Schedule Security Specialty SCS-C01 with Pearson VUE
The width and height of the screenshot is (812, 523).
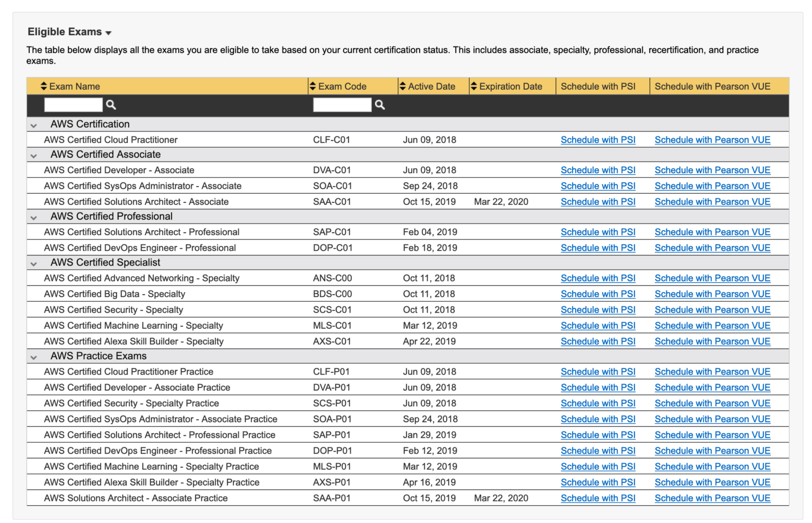coord(712,310)
